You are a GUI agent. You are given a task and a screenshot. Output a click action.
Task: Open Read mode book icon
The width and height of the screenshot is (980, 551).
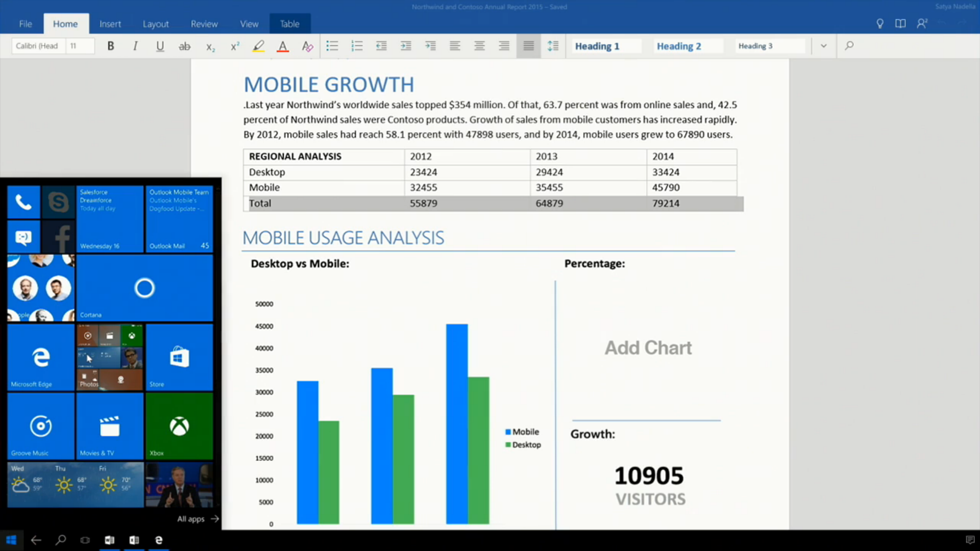coord(900,23)
